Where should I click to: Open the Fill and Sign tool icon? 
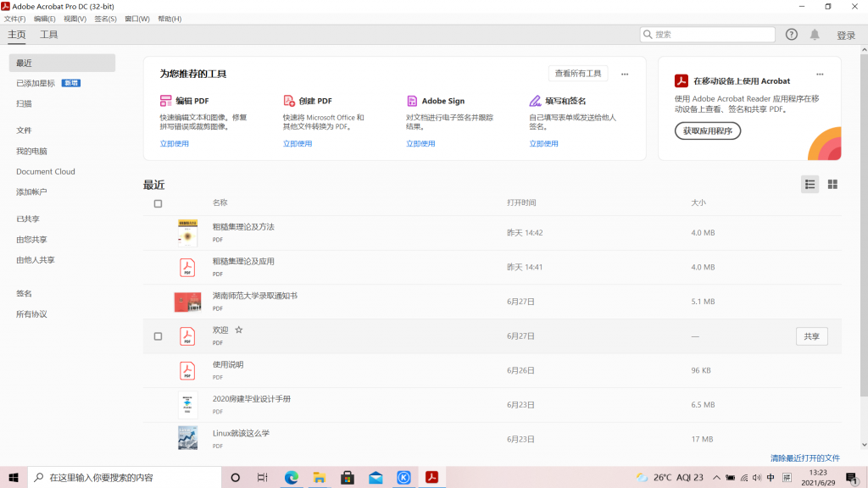(535, 101)
